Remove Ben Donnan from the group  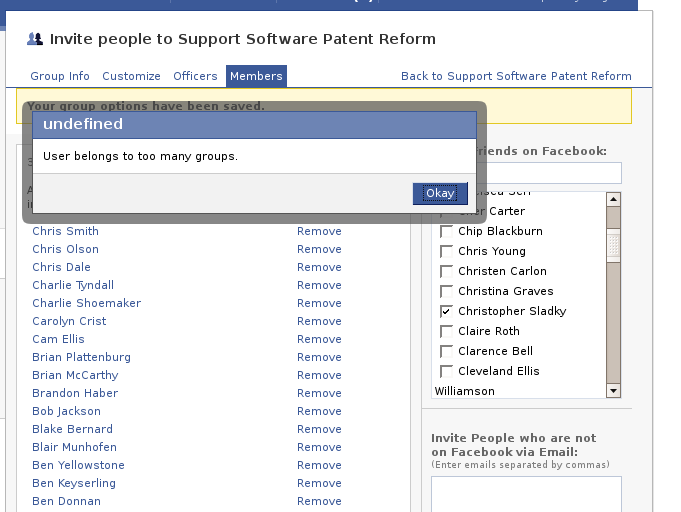click(319, 502)
